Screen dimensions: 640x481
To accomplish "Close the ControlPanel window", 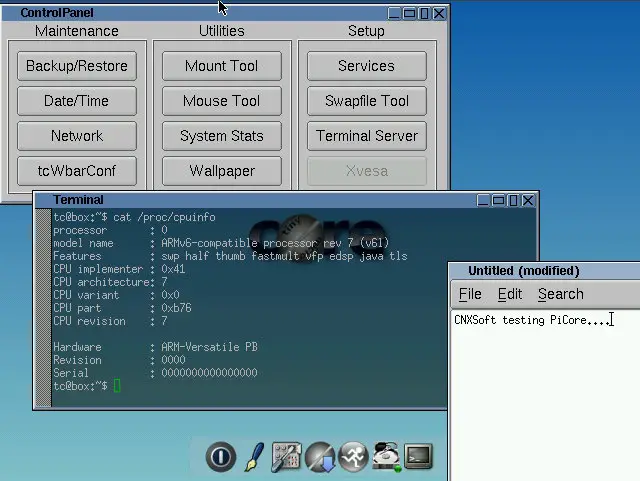I will pyautogui.click(x=439, y=13).
